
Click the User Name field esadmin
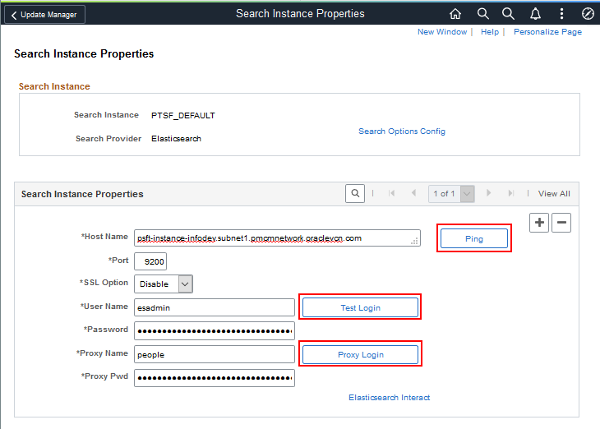pyautogui.click(x=214, y=308)
